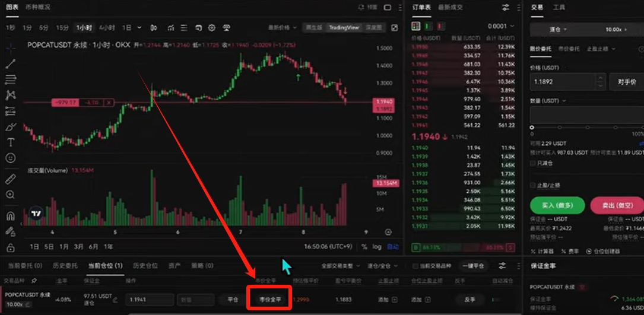Select the Text tool in chart sidebar
Screen dimensions: 644x315
[11, 142]
